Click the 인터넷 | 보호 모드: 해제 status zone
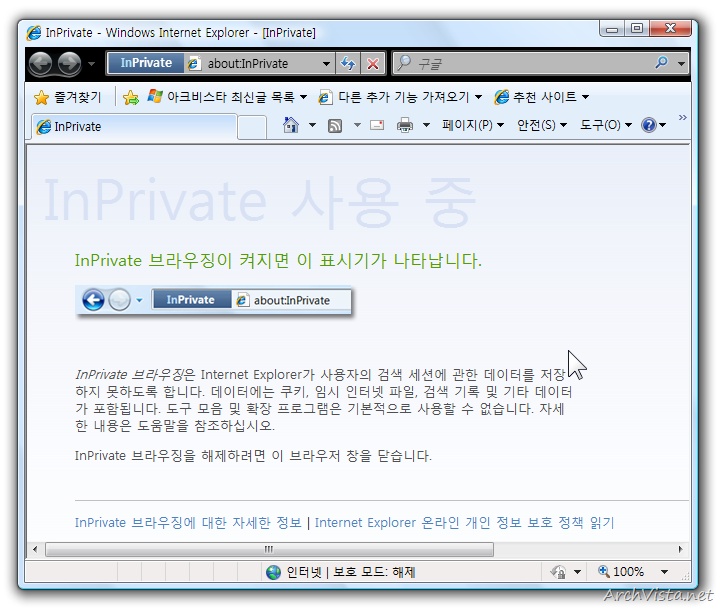This screenshot has width=721, height=611. [x=351, y=572]
